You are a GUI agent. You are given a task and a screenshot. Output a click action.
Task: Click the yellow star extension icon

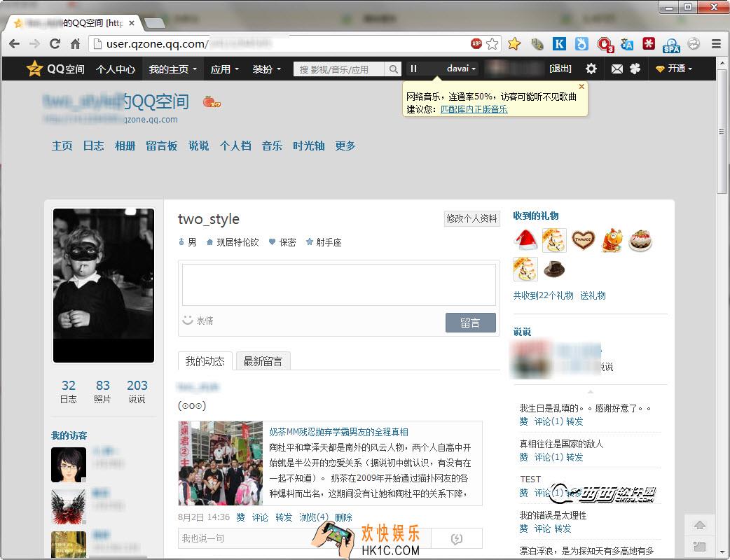(514, 43)
